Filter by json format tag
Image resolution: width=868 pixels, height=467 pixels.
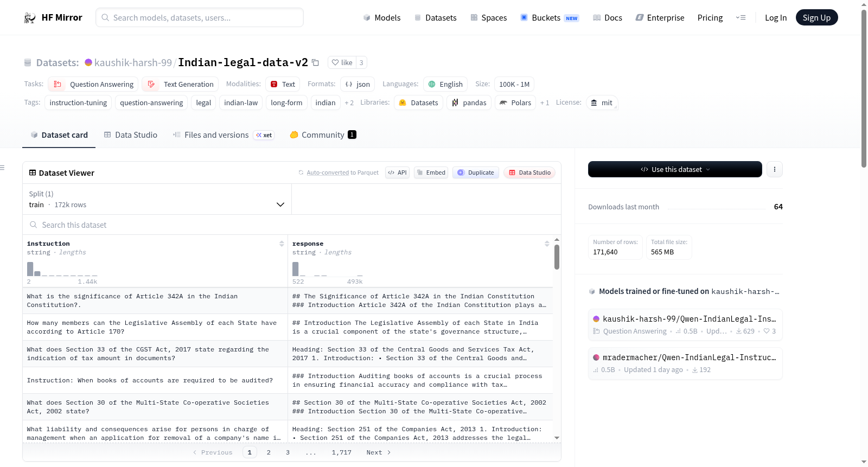point(358,84)
